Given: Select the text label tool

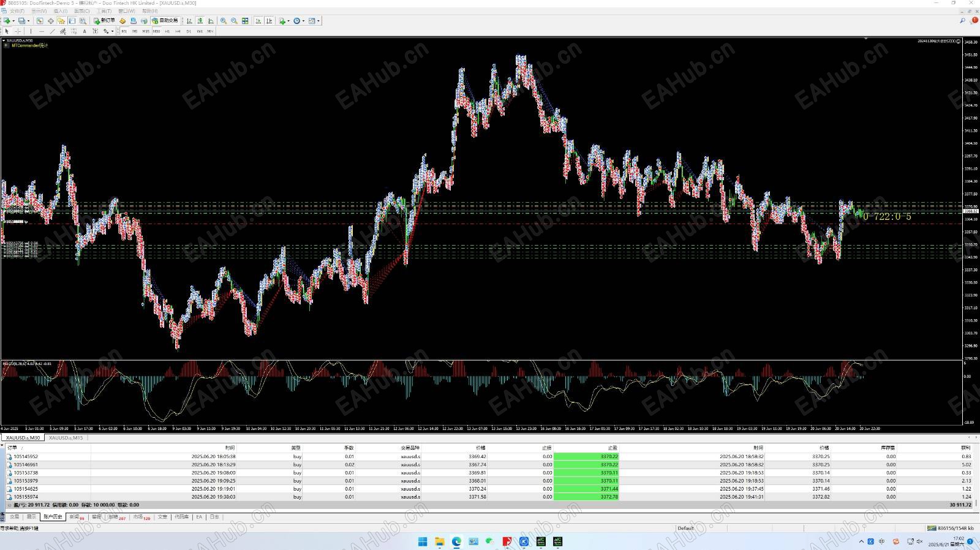Looking at the screenshot, I should click(x=95, y=31).
